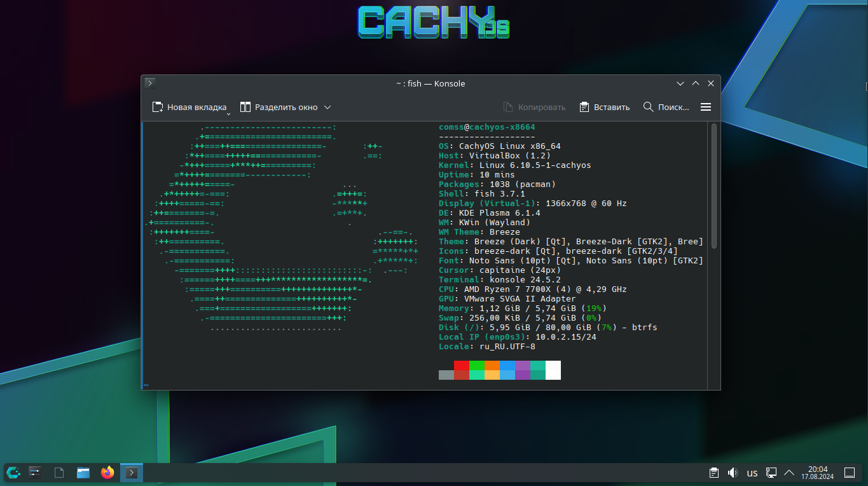Open the clock showing 20:04
This screenshot has width=868, height=486.
click(x=818, y=473)
